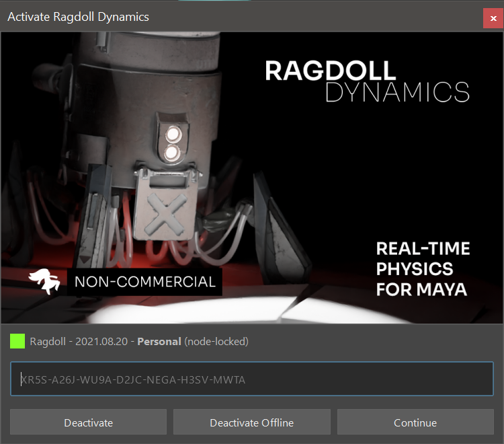Focus the serial key input field
Image resolution: width=504 pixels, height=444 pixels.
coord(251,379)
